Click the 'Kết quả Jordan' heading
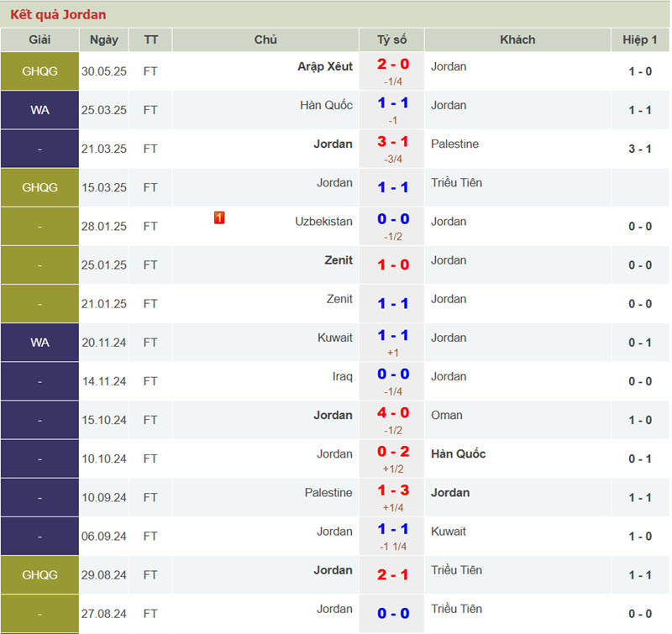 coord(58,14)
